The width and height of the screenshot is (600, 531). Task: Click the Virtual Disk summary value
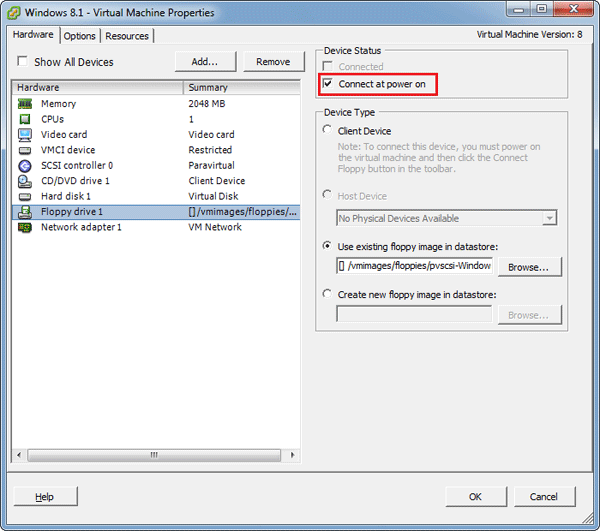pyautogui.click(x=213, y=196)
